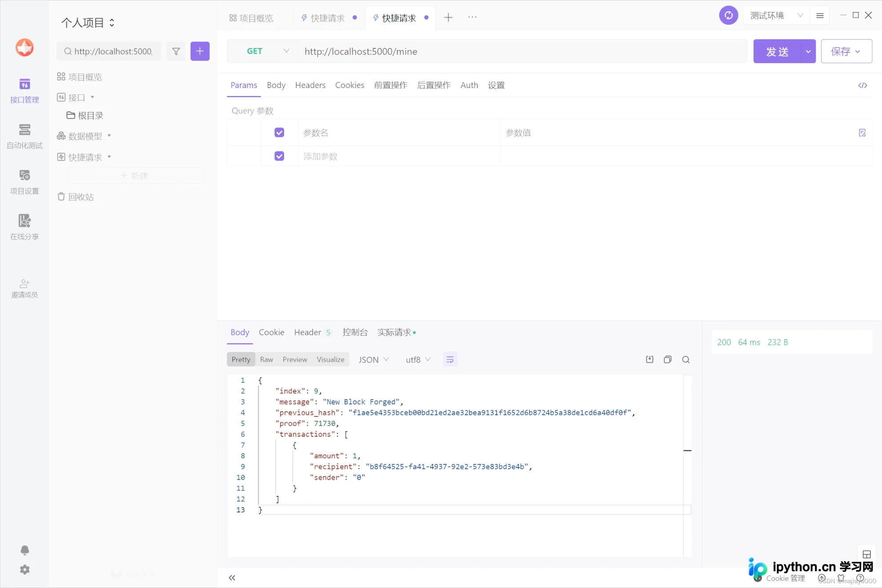Select the Raw response view
The height and width of the screenshot is (588, 882).
(266, 360)
